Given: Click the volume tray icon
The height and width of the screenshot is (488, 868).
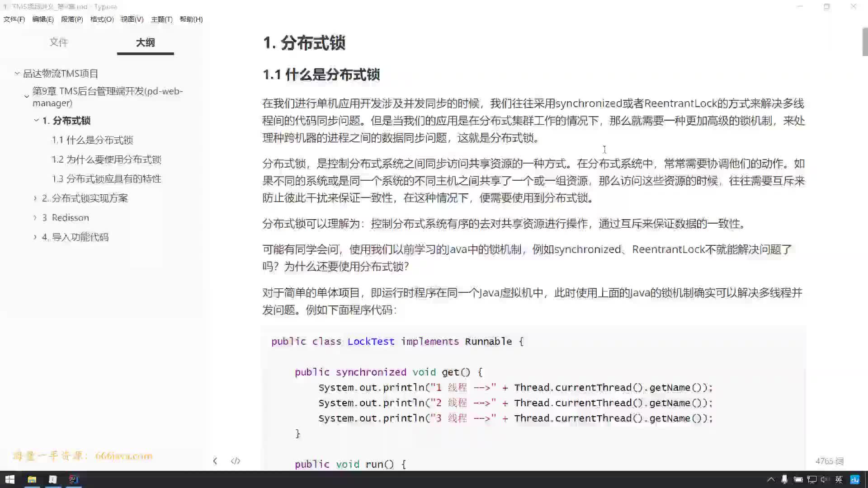Looking at the screenshot, I should click(825, 479).
